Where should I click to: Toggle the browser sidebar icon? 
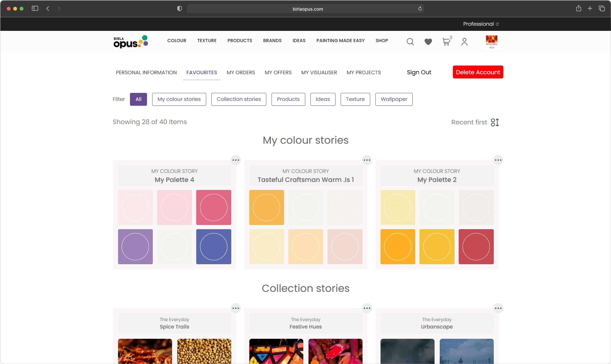point(35,9)
